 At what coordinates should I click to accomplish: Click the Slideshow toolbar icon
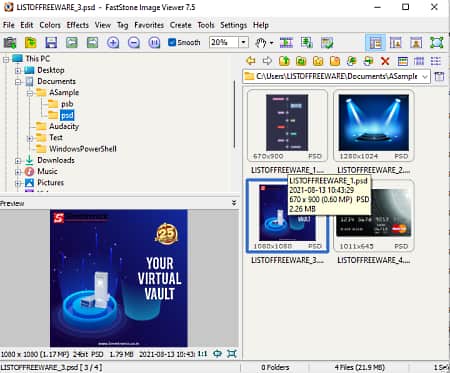click(x=154, y=43)
